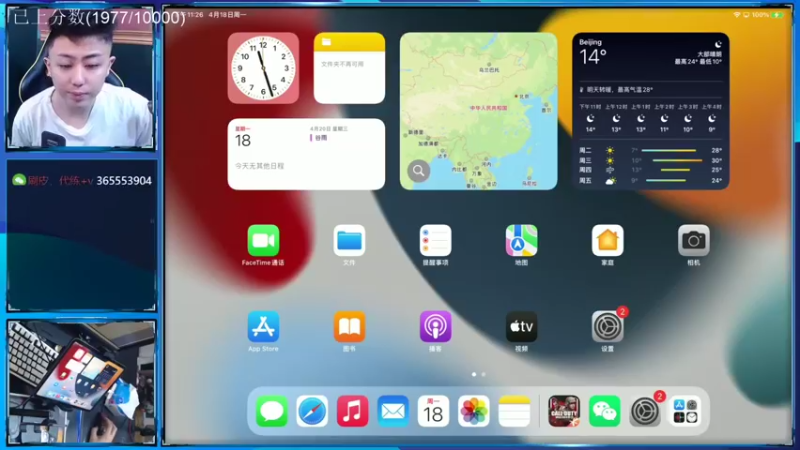Launch Safari from the dock

312,411
